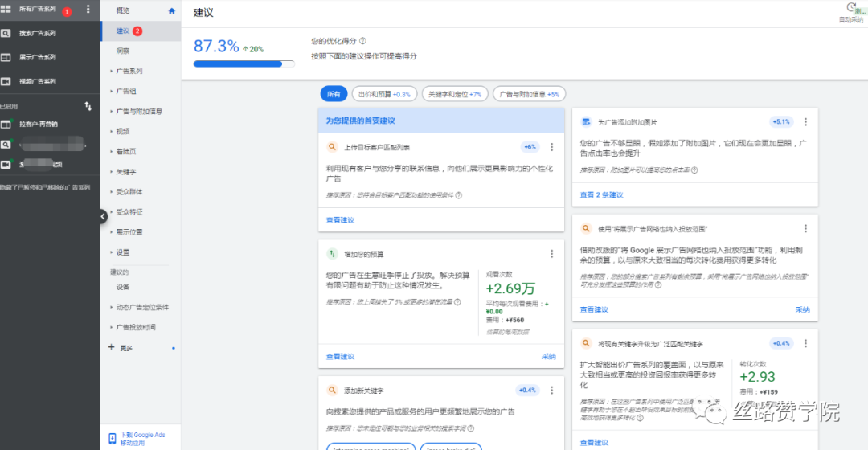Screen dimensions: 868x450
Task: Click 采纳 on 将展示广告网络也纳入投放范围 card
Action: click(x=803, y=309)
